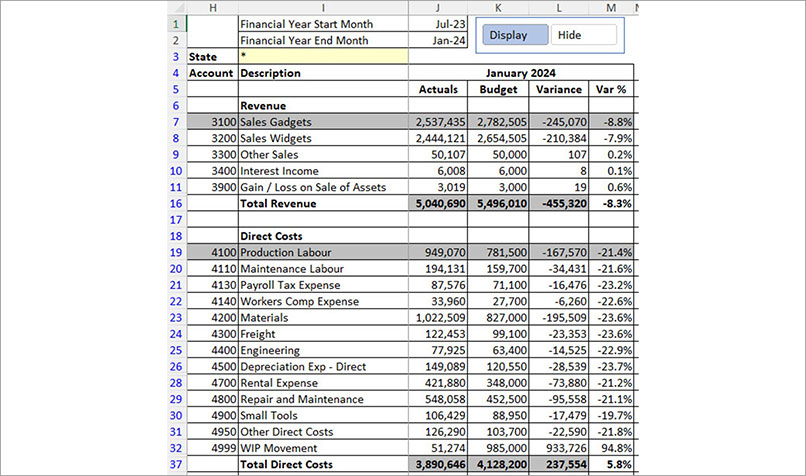This screenshot has width=806, height=476.
Task: Click the 'Sales Widgets' description cell
Action: tap(323, 138)
